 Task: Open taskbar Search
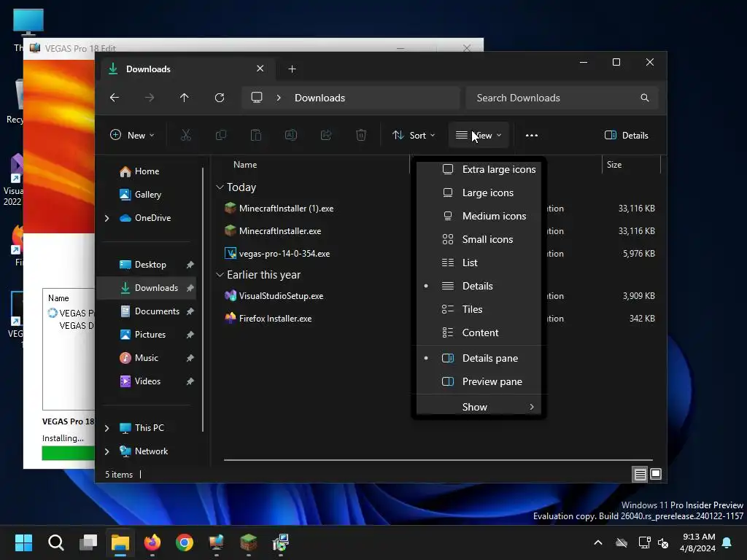pyautogui.click(x=55, y=542)
